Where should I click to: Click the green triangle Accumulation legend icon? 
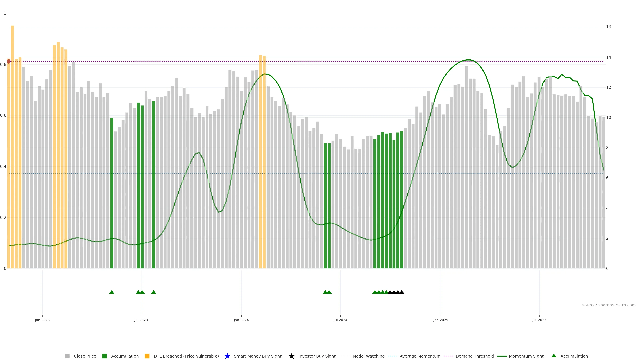(554, 356)
